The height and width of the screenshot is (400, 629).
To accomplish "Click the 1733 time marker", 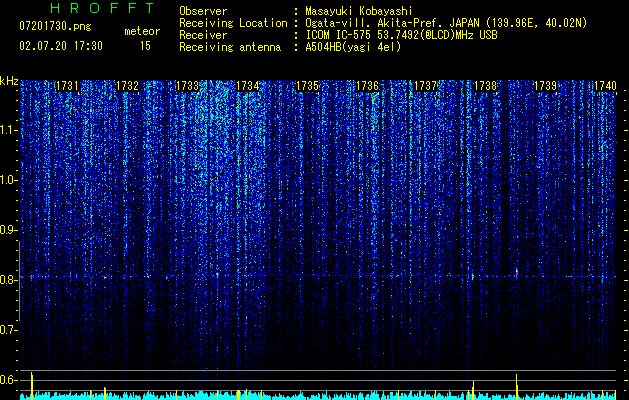I will click(x=187, y=85).
